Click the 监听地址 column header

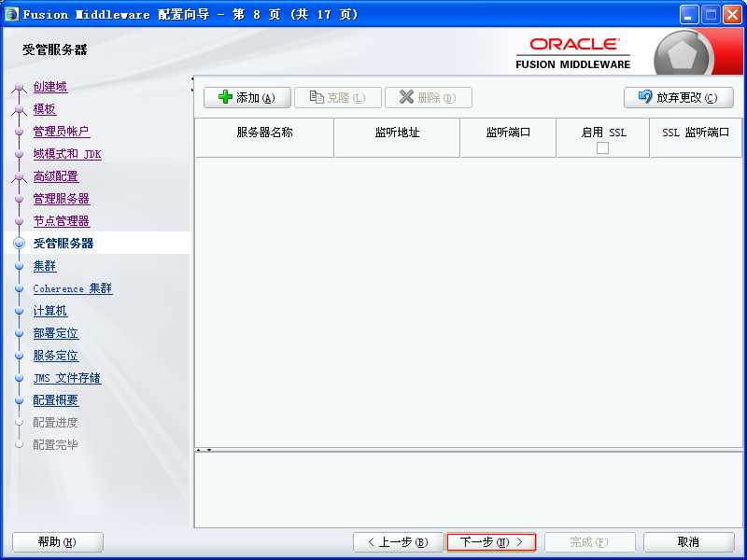397,137
